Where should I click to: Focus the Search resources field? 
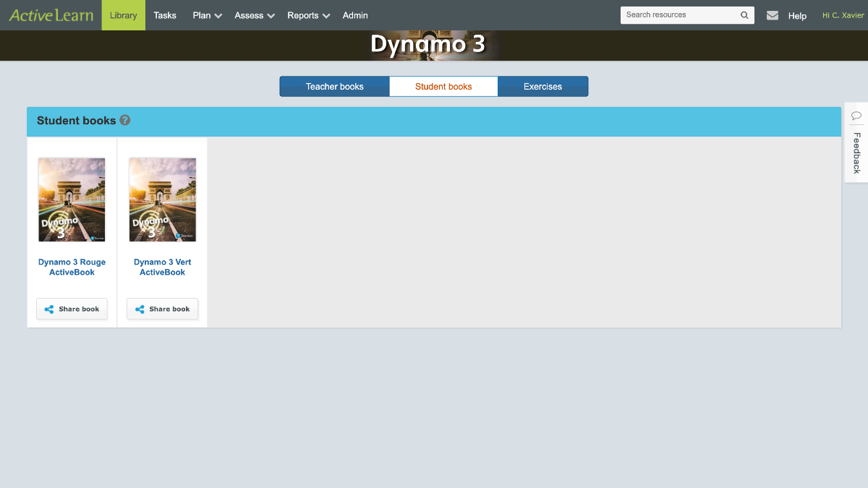click(x=687, y=15)
